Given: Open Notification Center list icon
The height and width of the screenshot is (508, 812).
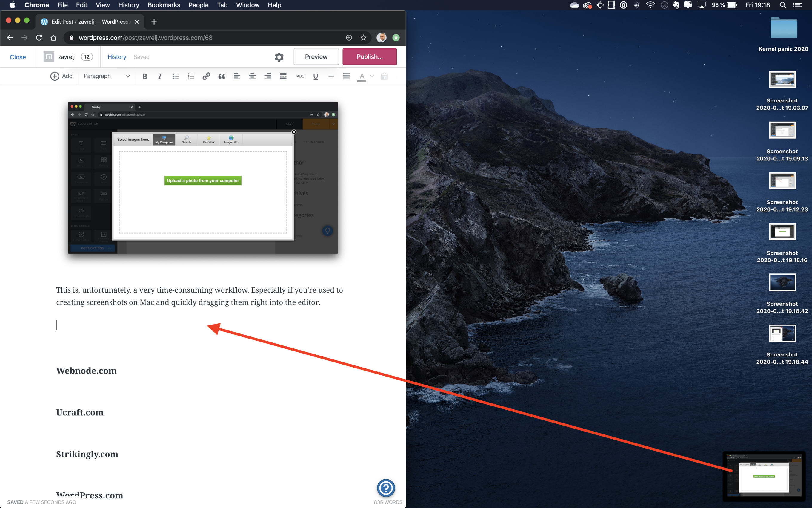Looking at the screenshot, I should (x=798, y=5).
